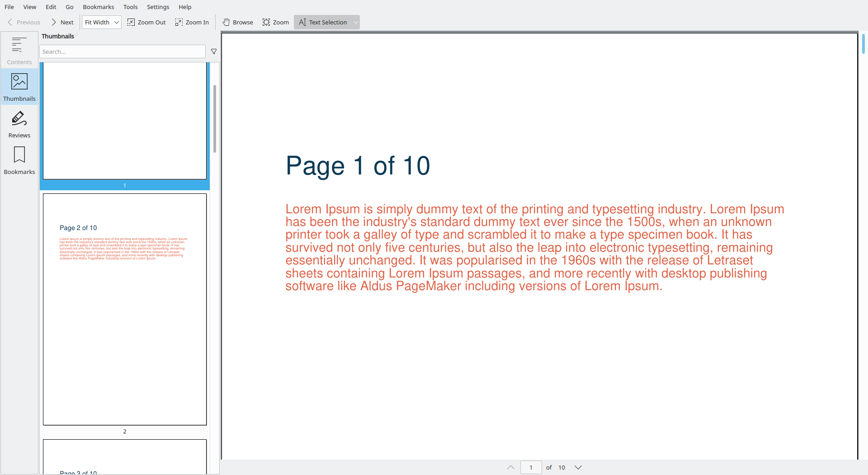This screenshot has width=868, height=475.
Task: Activate the Browse hand tool
Action: (x=238, y=22)
